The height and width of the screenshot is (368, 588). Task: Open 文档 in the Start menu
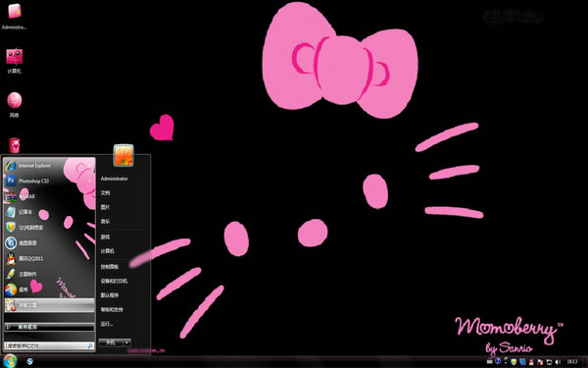pos(106,193)
